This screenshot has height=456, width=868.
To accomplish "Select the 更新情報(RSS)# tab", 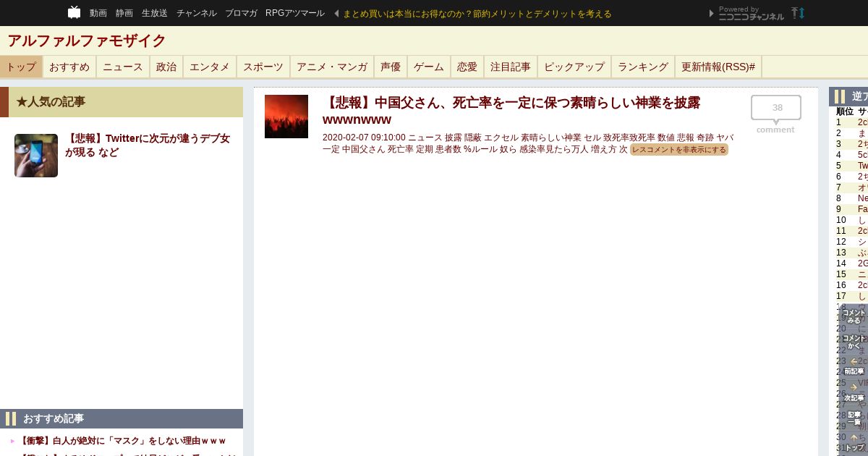I will point(718,67).
